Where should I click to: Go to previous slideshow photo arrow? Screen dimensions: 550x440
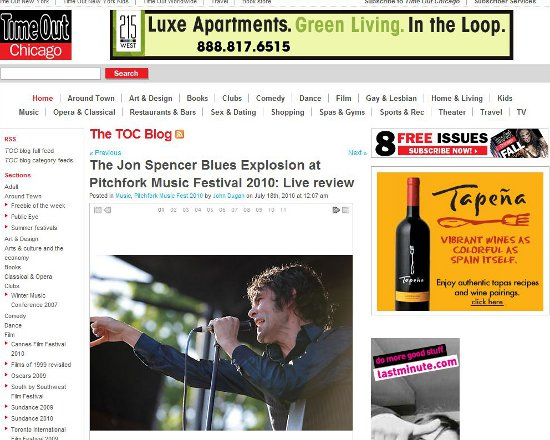108,210
